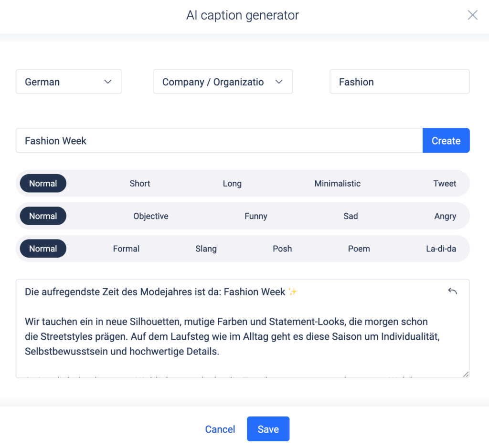The image size is (489, 448).
Task: Select the Angry mood option
Action: tap(445, 216)
